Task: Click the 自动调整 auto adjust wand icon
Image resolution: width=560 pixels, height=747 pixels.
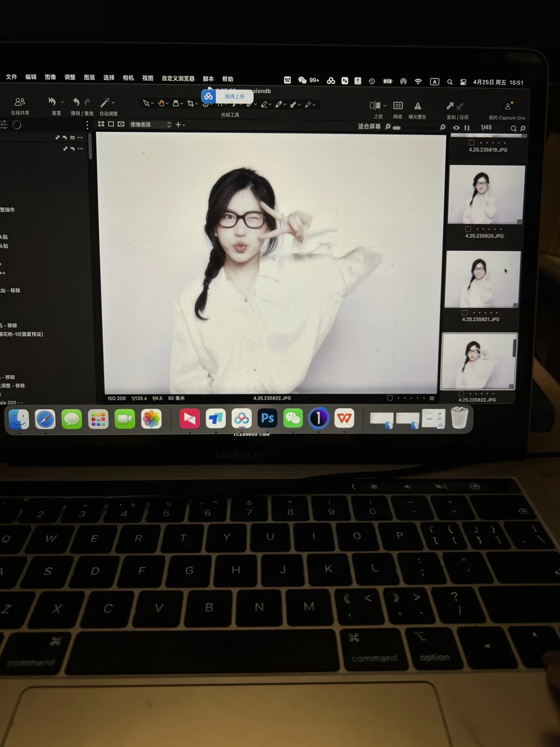Action: (x=105, y=103)
